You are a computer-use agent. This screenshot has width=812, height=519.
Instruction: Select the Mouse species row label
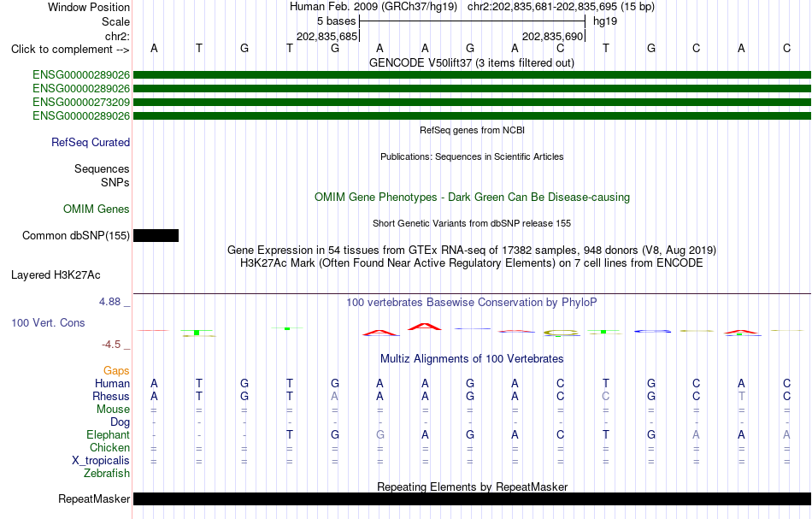(x=113, y=410)
